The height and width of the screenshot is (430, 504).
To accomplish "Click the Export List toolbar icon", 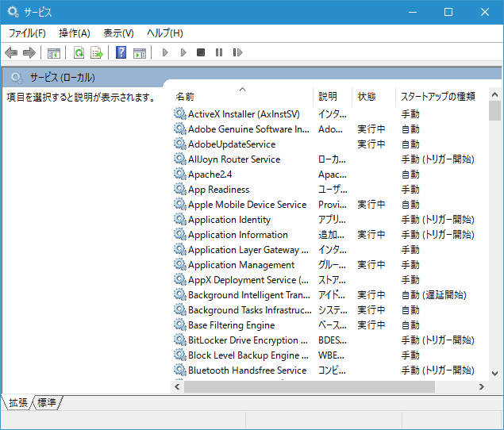I will (97, 53).
